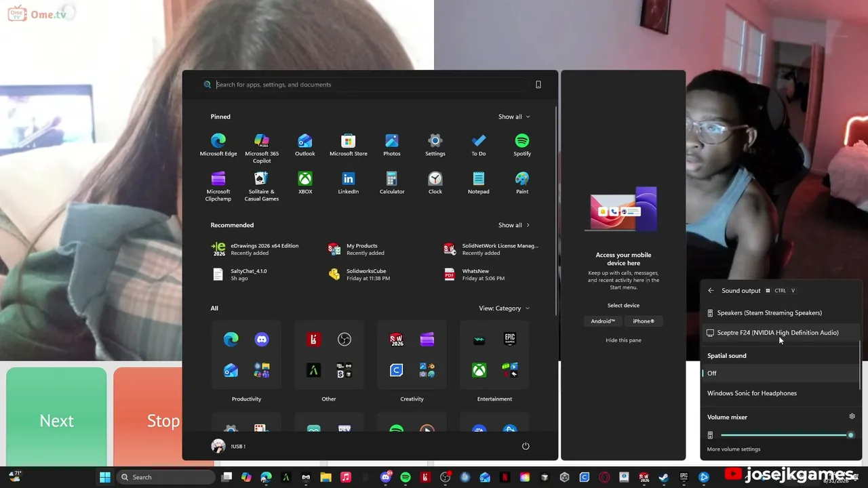The image size is (868, 488).
Task: Toggle the phone companion pane icon
Action: [538, 85]
